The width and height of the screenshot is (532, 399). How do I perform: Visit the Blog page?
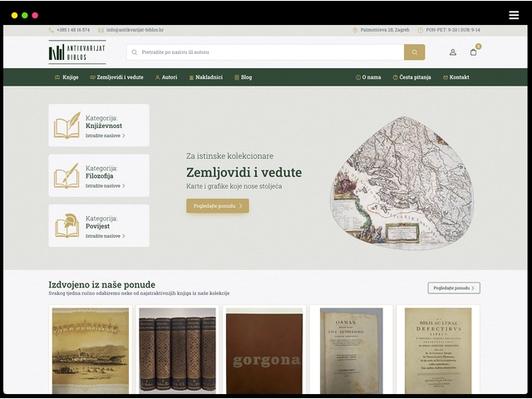(x=244, y=77)
